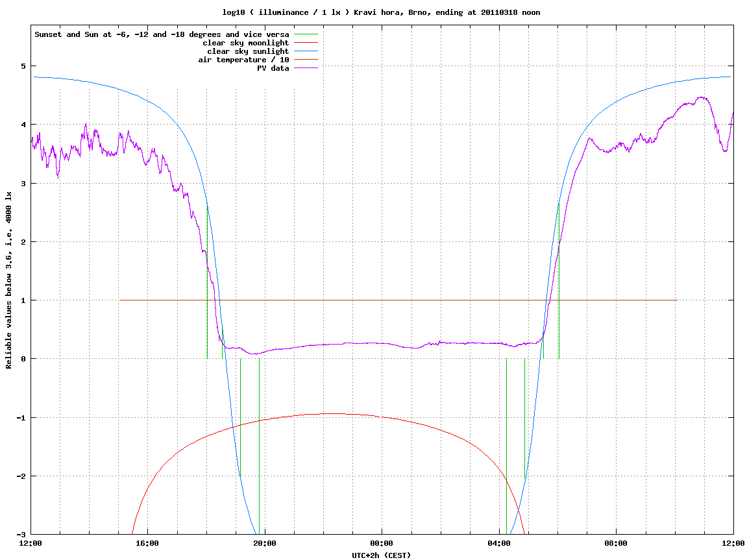
Task: Click the horizontal orange air temperature line
Action: 398,300
